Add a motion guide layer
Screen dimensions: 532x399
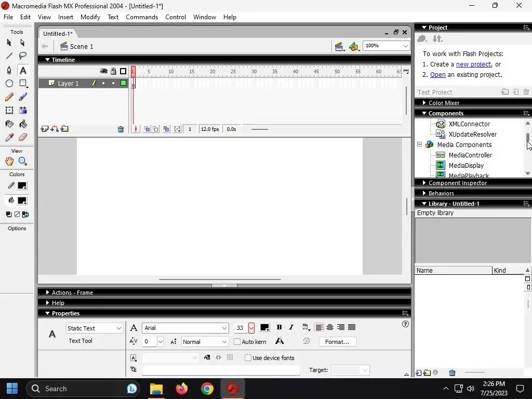click(54, 129)
